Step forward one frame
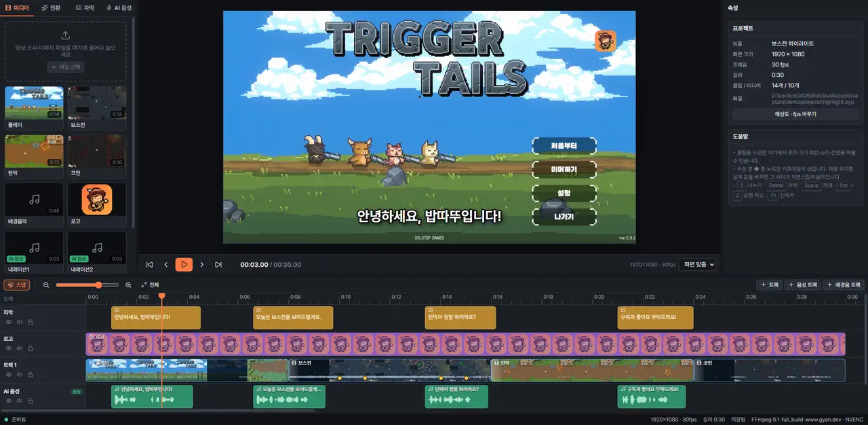The width and height of the screenshot is (868, 425). pos(201,265)
